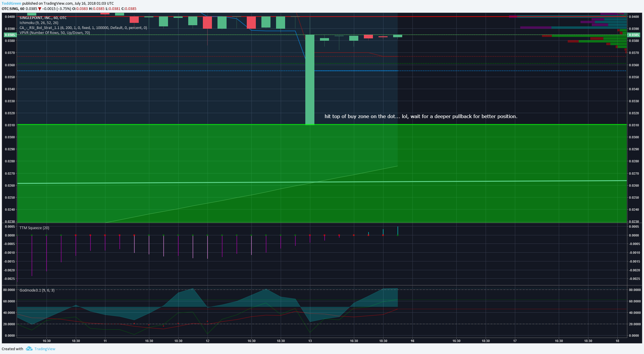Click the L:0.0381 low value in header
The width and height of the screenshot is (644, 354).
(x=113, y=9)
